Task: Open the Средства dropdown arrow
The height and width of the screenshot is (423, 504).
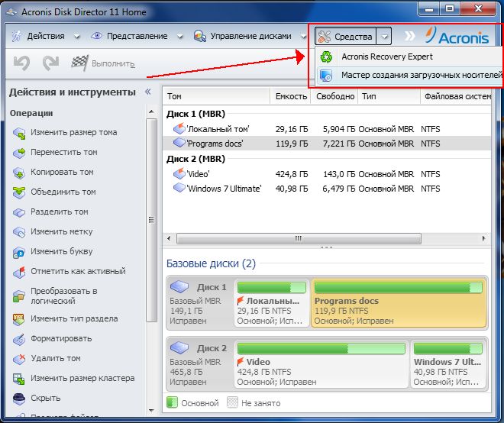Action: click(384, 36)
